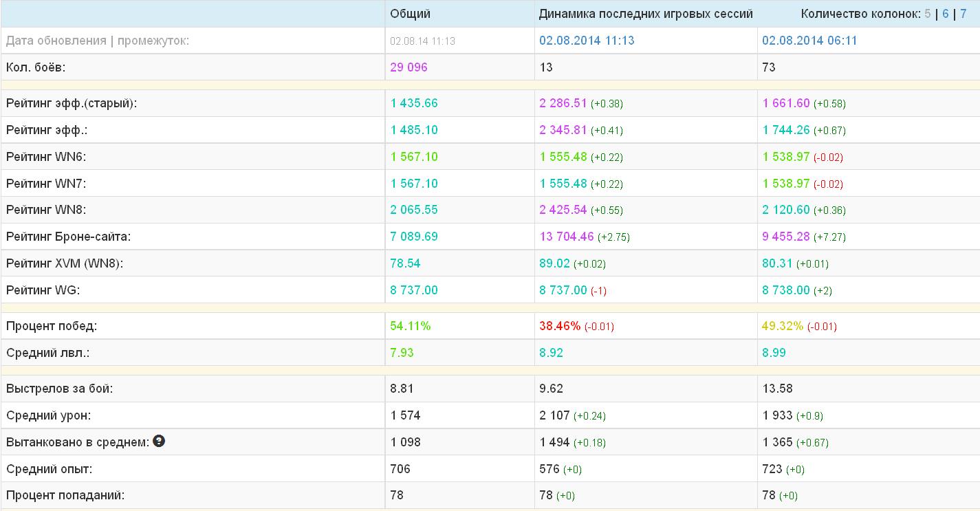Select 13 704.46 armor-site rating value
The height and width of the screenshot is (511, 980).
point(567,237)
